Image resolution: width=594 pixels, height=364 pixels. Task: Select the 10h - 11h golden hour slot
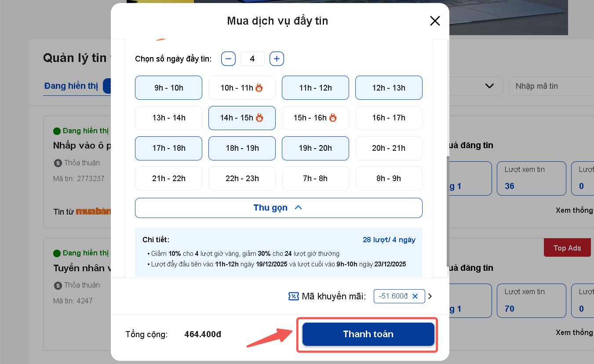pos(242,88)
